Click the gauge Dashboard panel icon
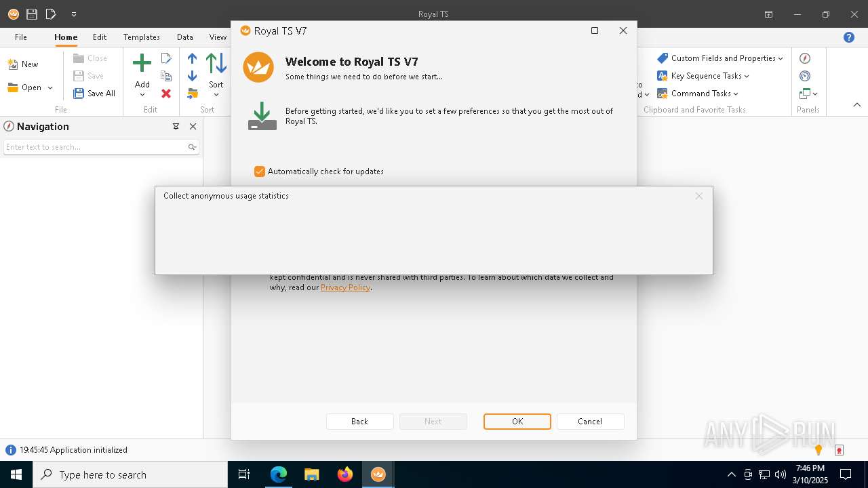868x488 pixels. pyautogui.click(x=805, y=76)
